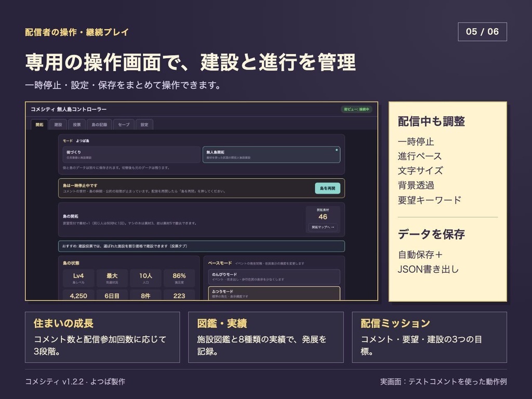
Task: Click the 配信者の操作・継続プレイ label
Action: [77, 32]
